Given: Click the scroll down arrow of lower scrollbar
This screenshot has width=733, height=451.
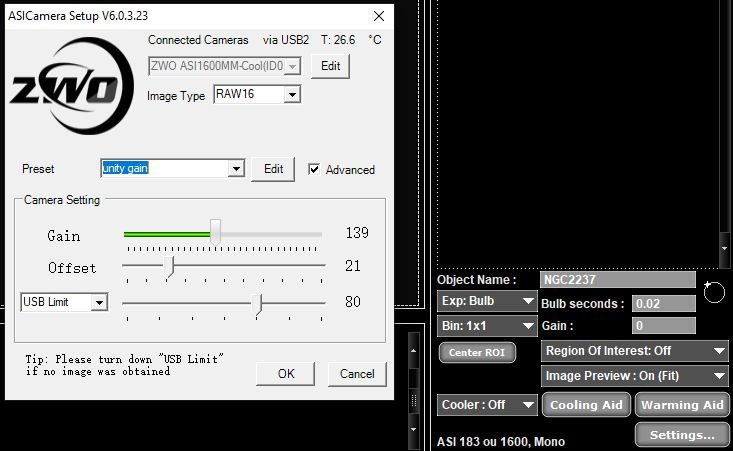Looking at the screenshot, I should pos(413,429).
